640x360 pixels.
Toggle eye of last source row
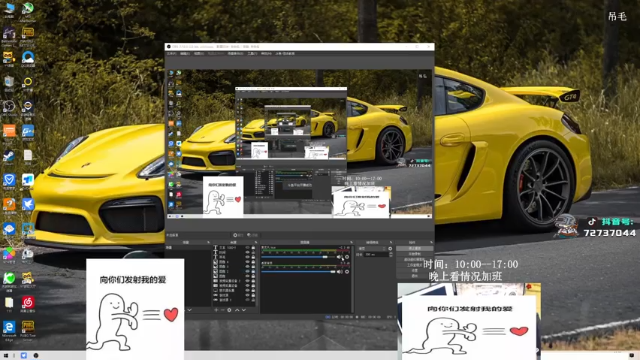tap(247, 300)
